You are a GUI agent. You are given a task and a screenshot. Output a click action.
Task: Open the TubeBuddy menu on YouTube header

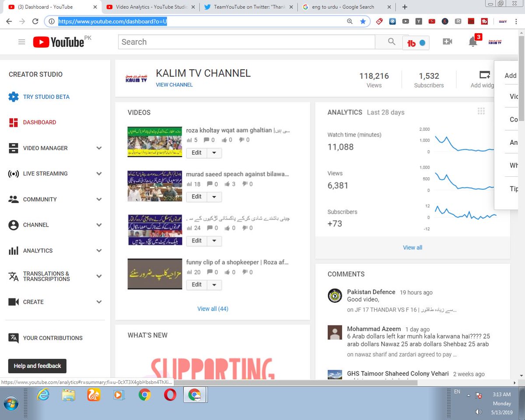tap(416, 43)
